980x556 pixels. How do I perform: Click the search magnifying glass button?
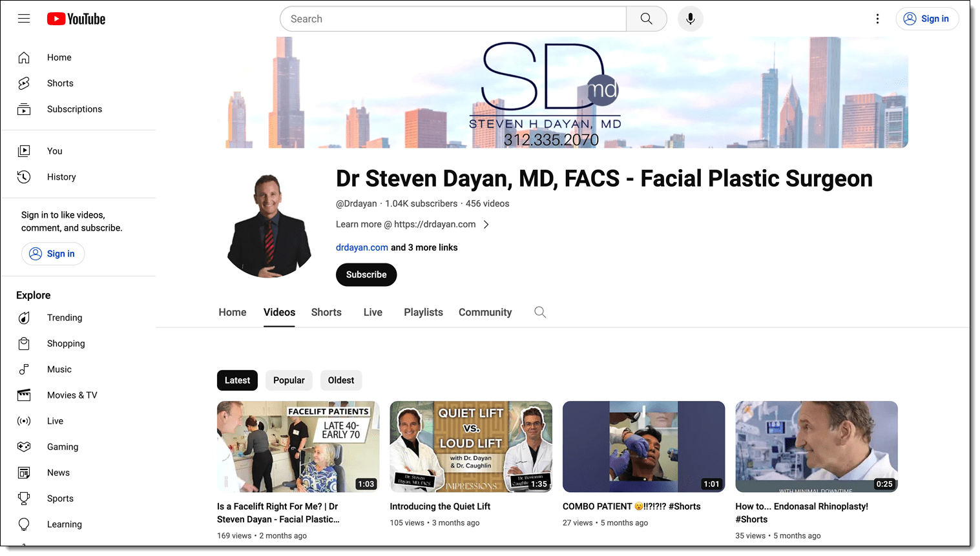coord(646,19)
